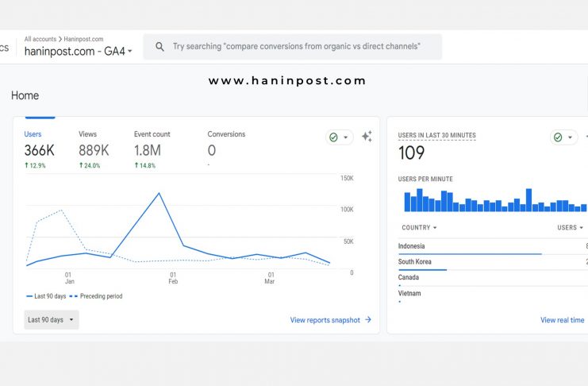Click the Insights sparkle icon
The width and height of the screenshot is (588, 386).
pos(367,137)
